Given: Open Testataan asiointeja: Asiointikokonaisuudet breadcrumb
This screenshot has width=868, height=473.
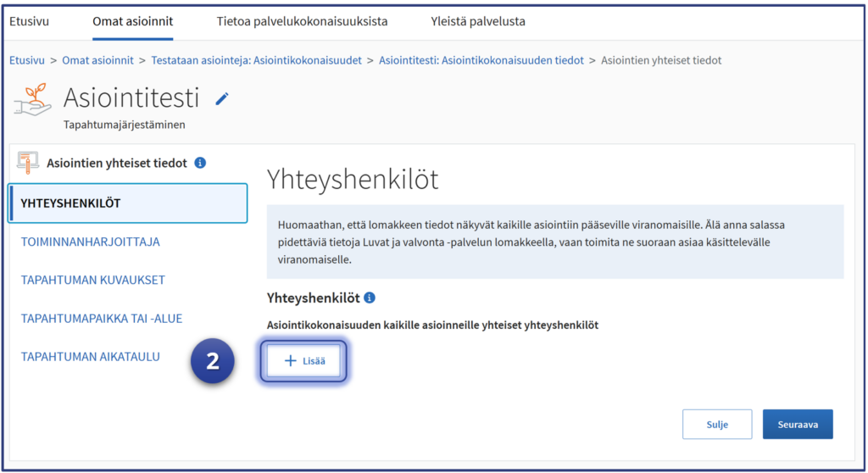Looking at the screenshot, I should [x=256, y=60].
